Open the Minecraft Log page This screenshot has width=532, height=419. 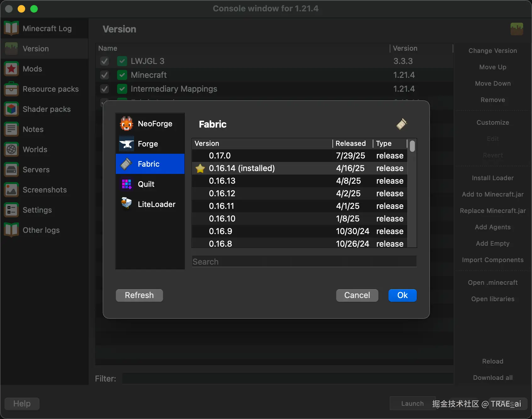(45, 28)
